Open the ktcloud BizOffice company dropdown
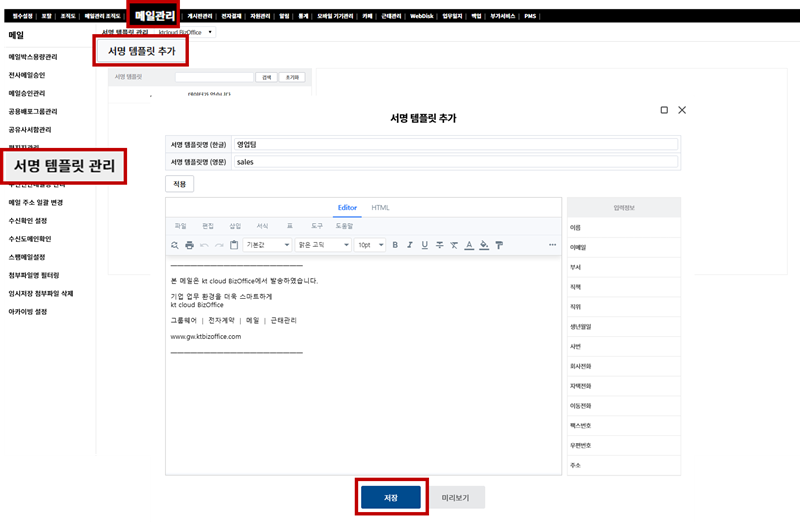Image resolution: width=800 pixels, height=522 pixels. click(185, 32)
